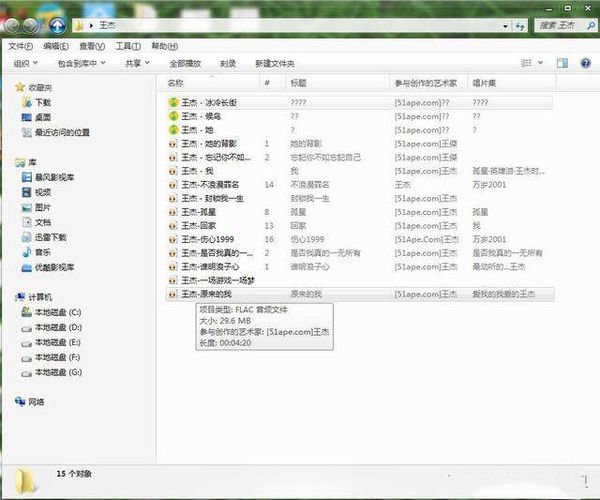Sort by the 参与创作的艺术家 column header
Screen dimensions: 600x500
(428, 83)
